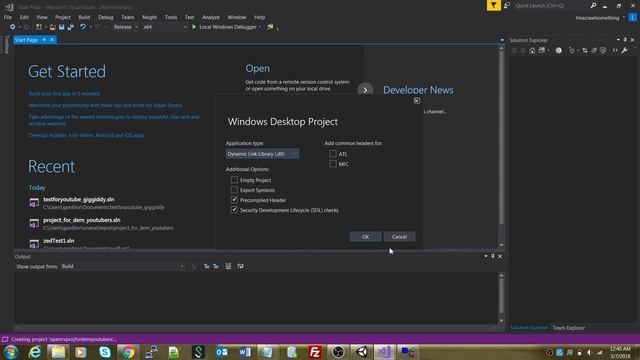Click the feedback icon beside Quick Launch

[x=507, y=5]
